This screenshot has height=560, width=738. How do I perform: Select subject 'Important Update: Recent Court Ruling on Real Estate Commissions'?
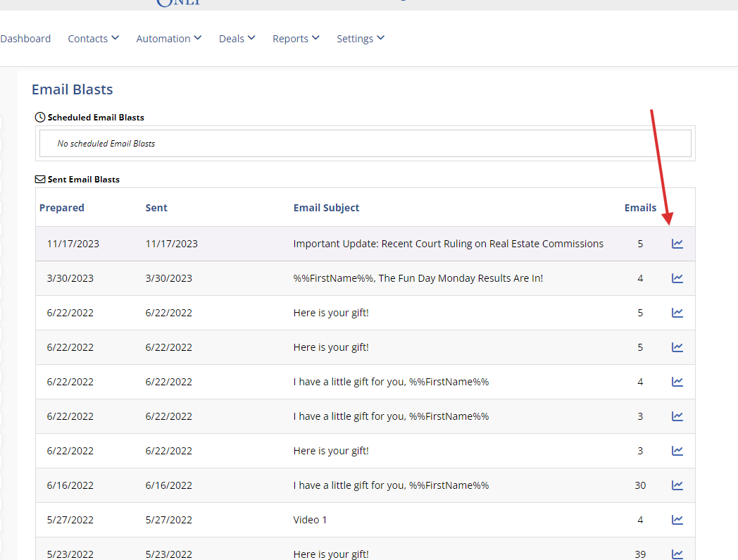(448, 244)
